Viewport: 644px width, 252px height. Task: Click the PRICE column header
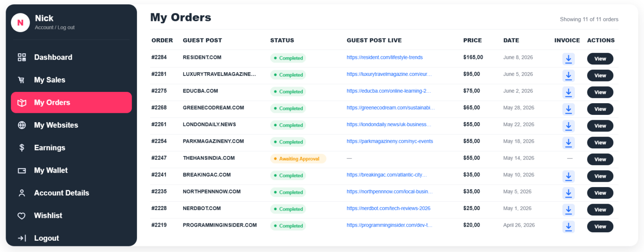click(x=473, y=40)
